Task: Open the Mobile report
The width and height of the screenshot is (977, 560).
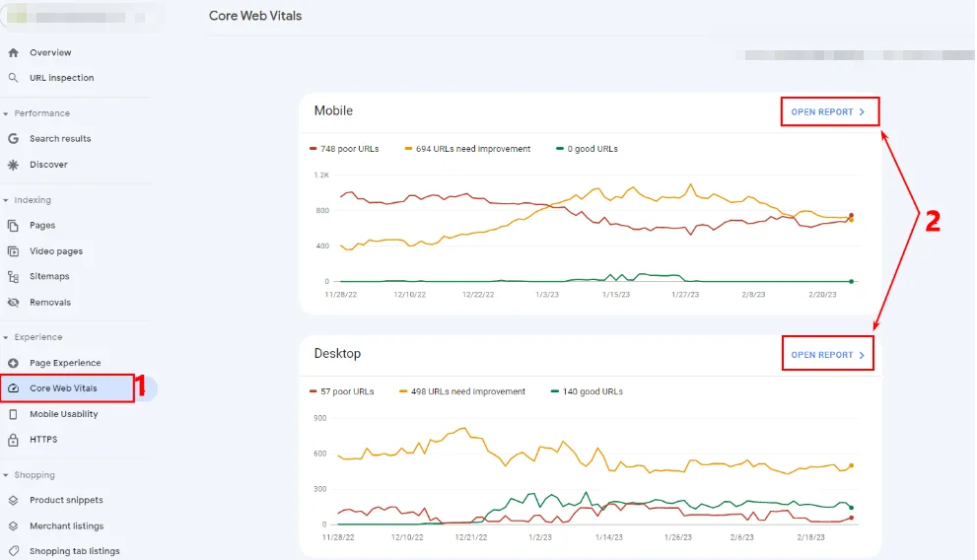Action: tap(829, 112)
